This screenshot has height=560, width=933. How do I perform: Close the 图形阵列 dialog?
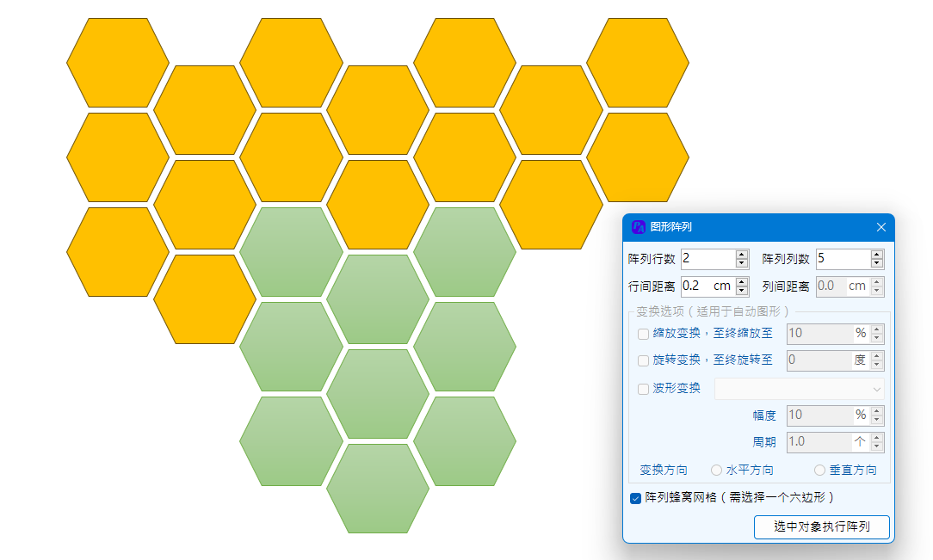pyautogui.click(x=881, y=227)
